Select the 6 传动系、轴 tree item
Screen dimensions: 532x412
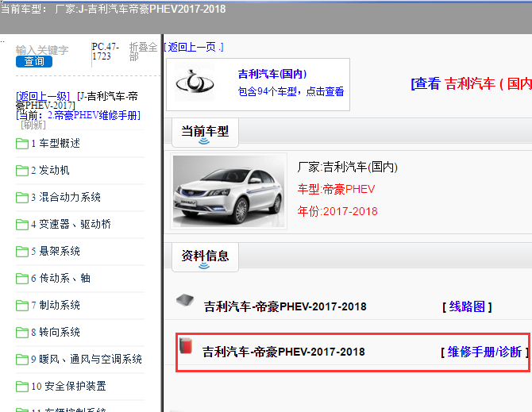tap(60, 279)
